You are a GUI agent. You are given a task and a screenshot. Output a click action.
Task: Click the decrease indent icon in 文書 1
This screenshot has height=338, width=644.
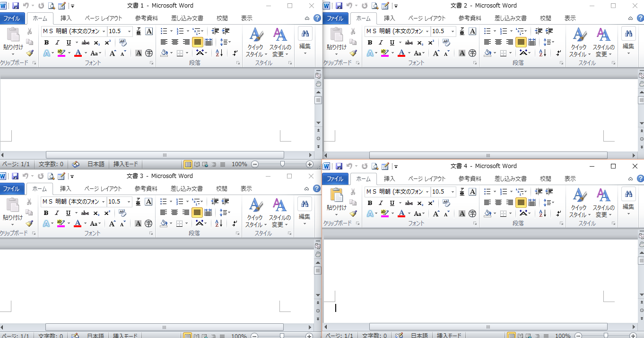[x=215, y=31]
